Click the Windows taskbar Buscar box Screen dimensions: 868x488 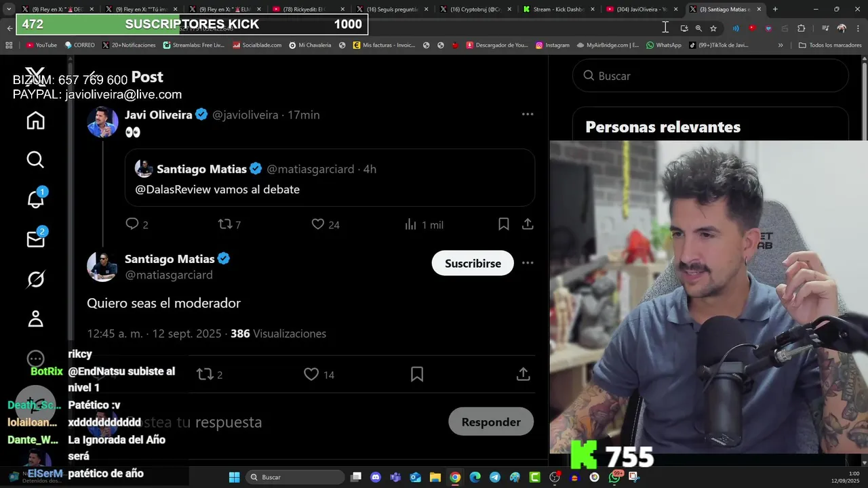(x=294, y=477)
